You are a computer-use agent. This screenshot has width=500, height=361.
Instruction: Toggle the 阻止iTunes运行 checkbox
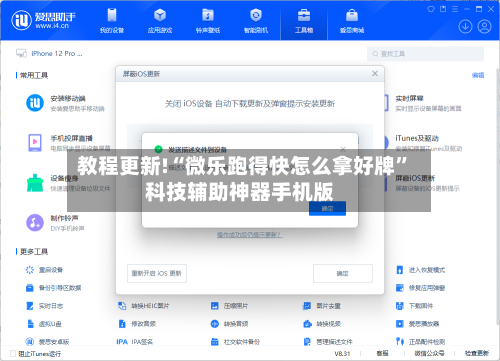pos(13,353)
